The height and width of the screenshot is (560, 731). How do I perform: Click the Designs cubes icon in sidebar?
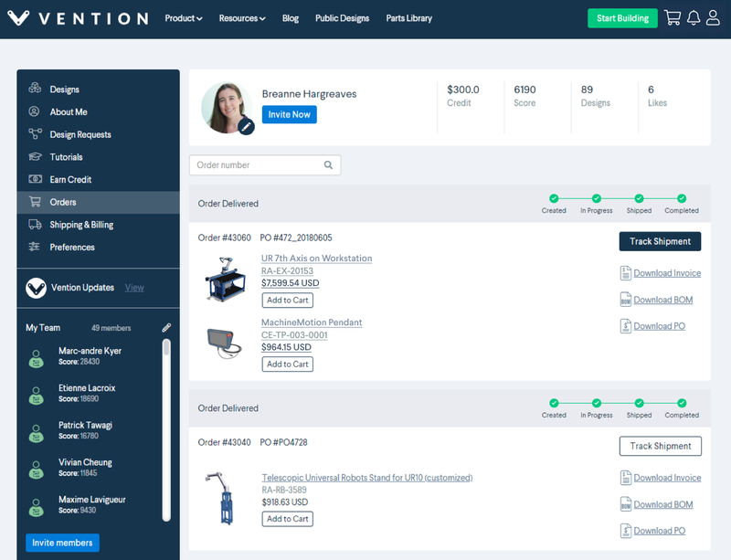[x=35, y=88]
